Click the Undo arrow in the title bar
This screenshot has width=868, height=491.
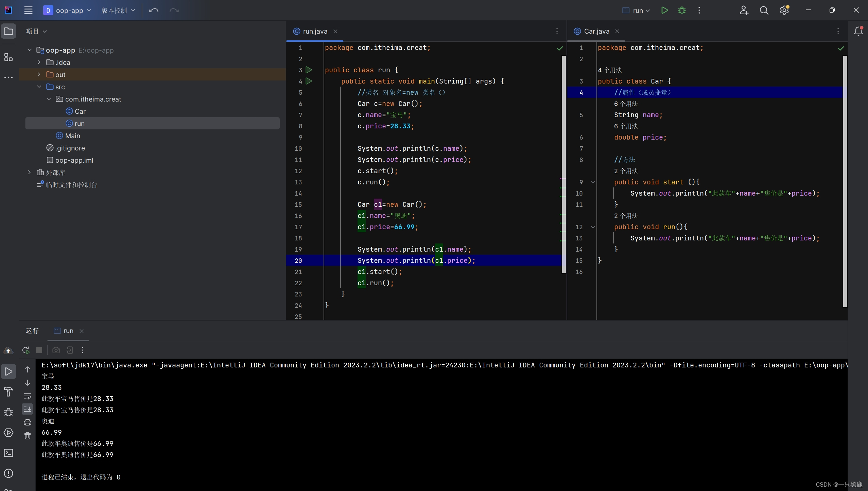(154, 10)
